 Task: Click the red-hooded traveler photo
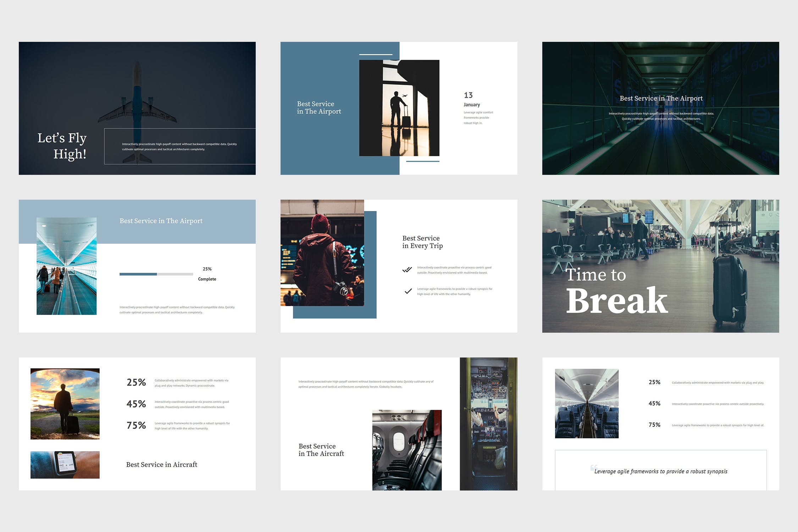pyautogui.click(x=322, y=253)
